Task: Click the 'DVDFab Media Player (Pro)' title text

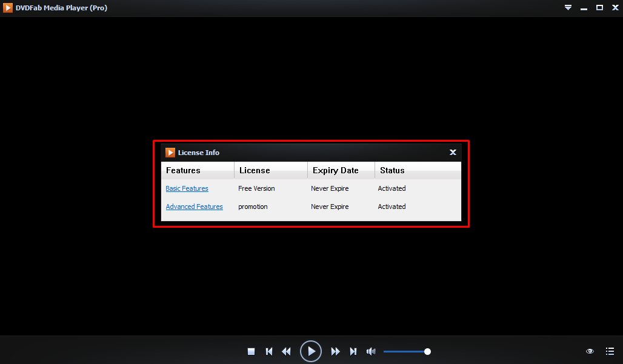Action: pos(61,8)
